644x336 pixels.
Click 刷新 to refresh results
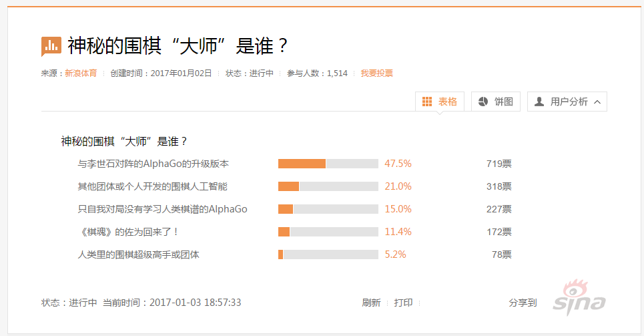click(371, 303)
